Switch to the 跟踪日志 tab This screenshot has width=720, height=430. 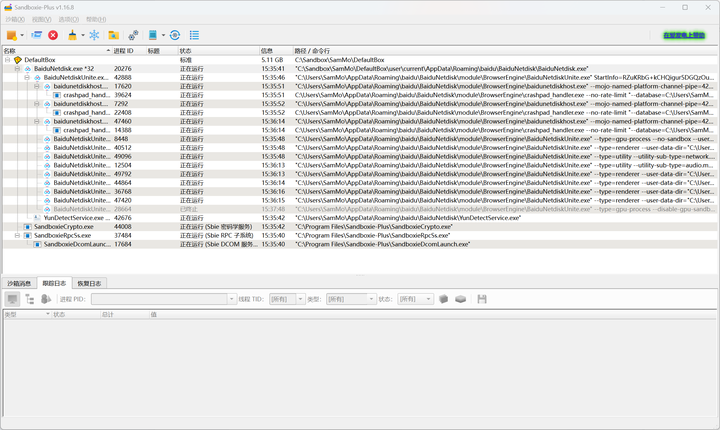[54, 283]
